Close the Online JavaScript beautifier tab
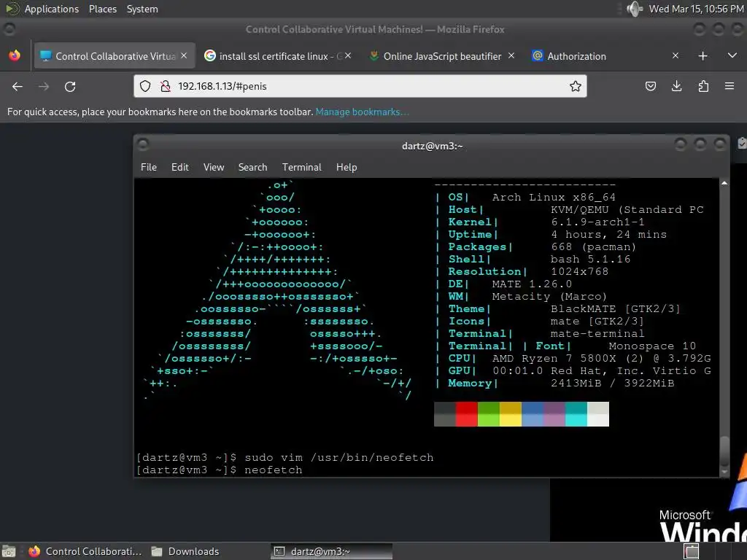 [x=511, y=55]
